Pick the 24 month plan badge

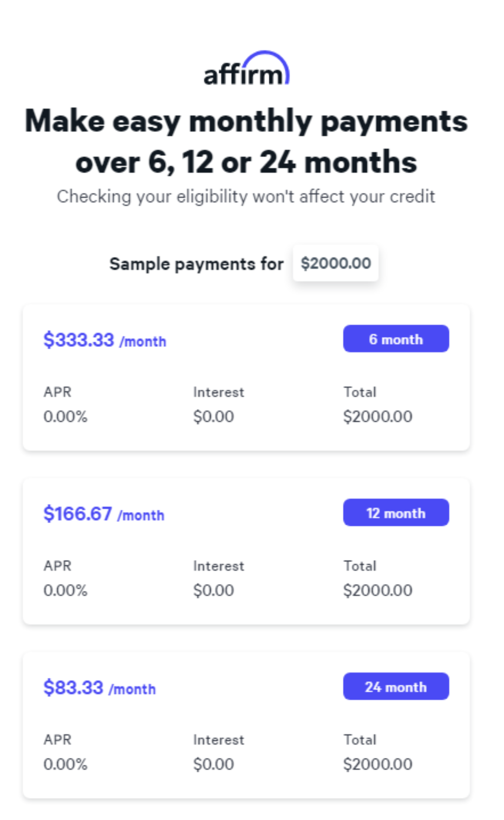click(396, 687)
